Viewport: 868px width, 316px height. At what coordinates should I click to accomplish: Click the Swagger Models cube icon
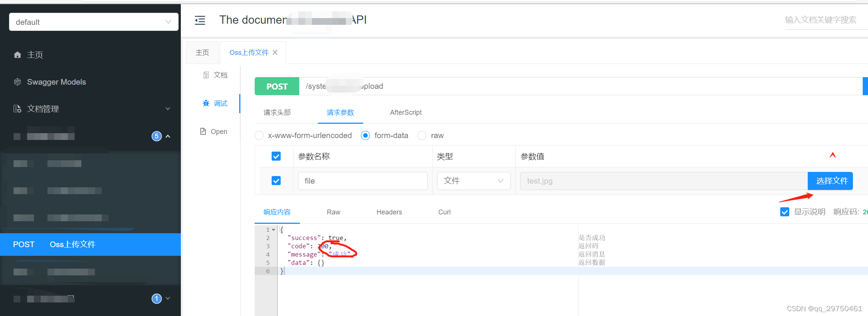tap(17, 82)
